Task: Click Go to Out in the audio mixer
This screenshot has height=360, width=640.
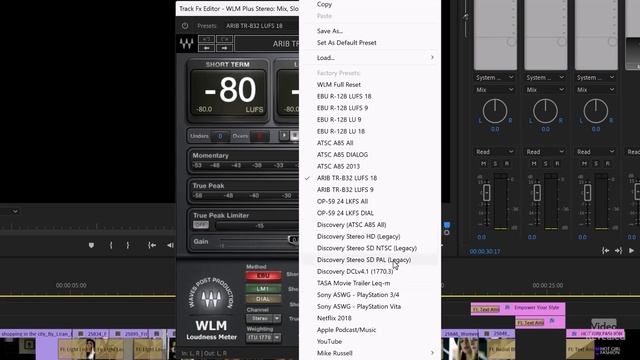Action: tap(618, 251)
